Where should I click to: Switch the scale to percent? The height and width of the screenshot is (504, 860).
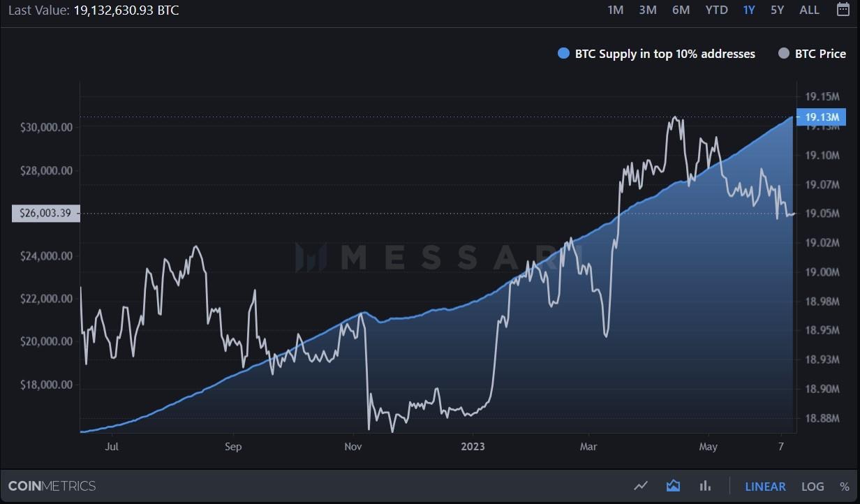click(845, 487)
